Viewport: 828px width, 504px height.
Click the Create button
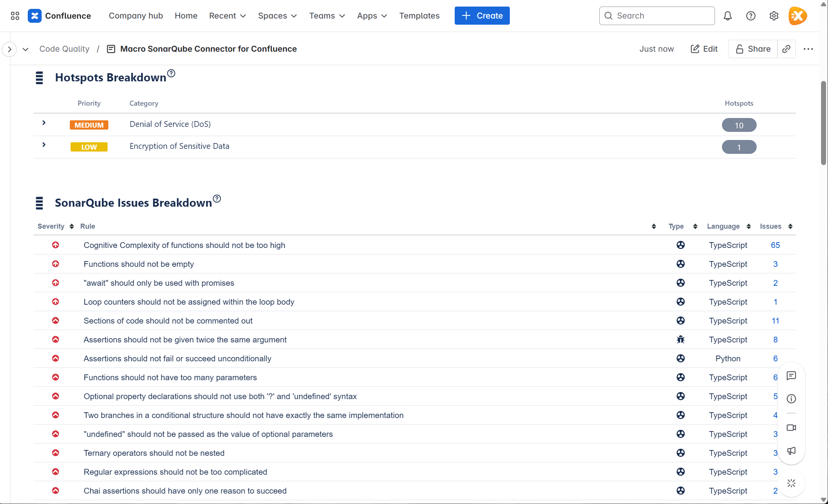482,15
